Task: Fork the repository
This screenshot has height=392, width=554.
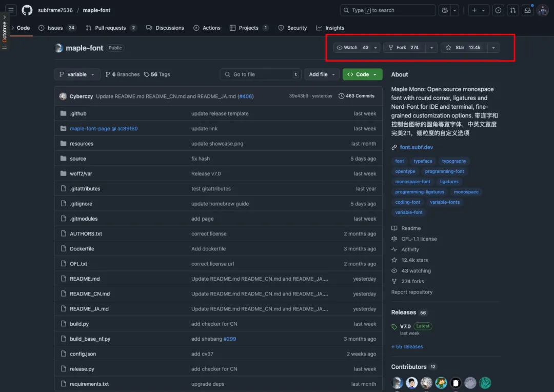Action: pos(404,48)
